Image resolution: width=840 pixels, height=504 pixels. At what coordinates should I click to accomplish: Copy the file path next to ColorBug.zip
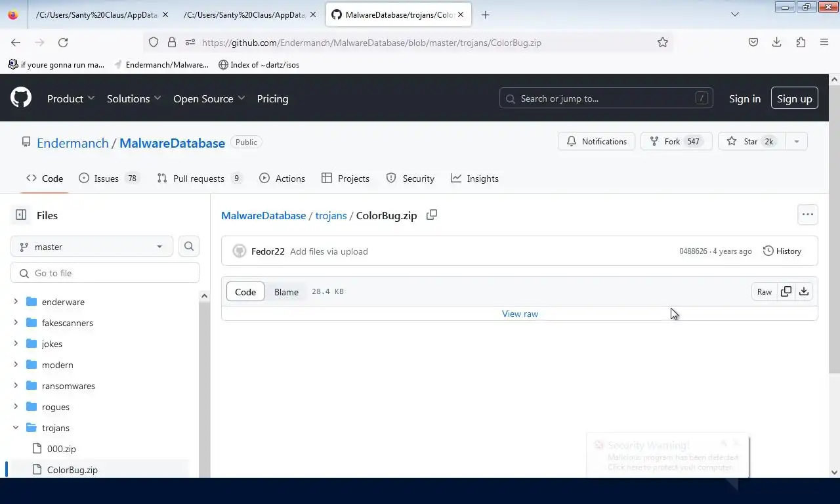tap(432, 215)
